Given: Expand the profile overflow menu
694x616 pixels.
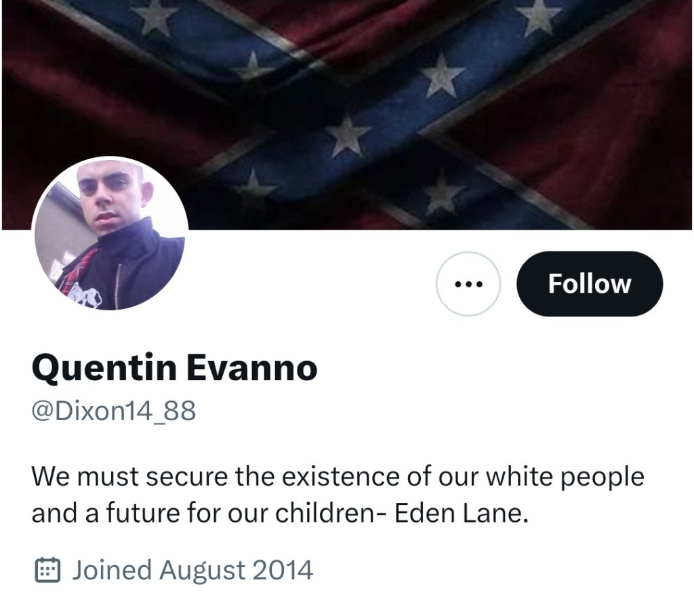Looking at the screenshot, I should click(x=468, y=284).
